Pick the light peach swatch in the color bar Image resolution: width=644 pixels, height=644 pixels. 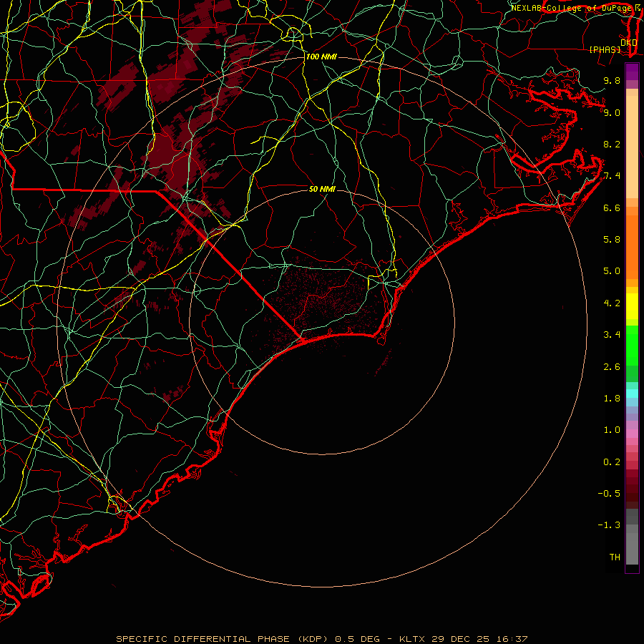click(x=632, y=147)
